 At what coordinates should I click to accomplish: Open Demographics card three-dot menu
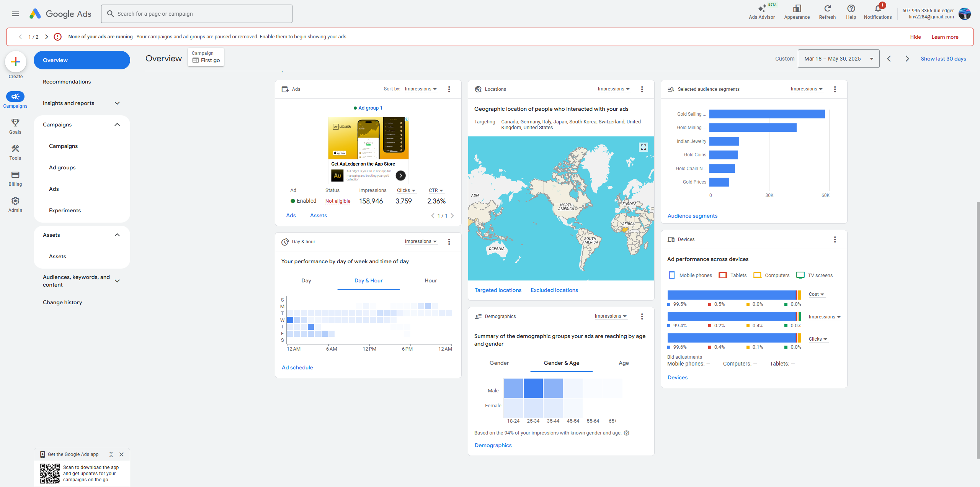tap(642, 316)
